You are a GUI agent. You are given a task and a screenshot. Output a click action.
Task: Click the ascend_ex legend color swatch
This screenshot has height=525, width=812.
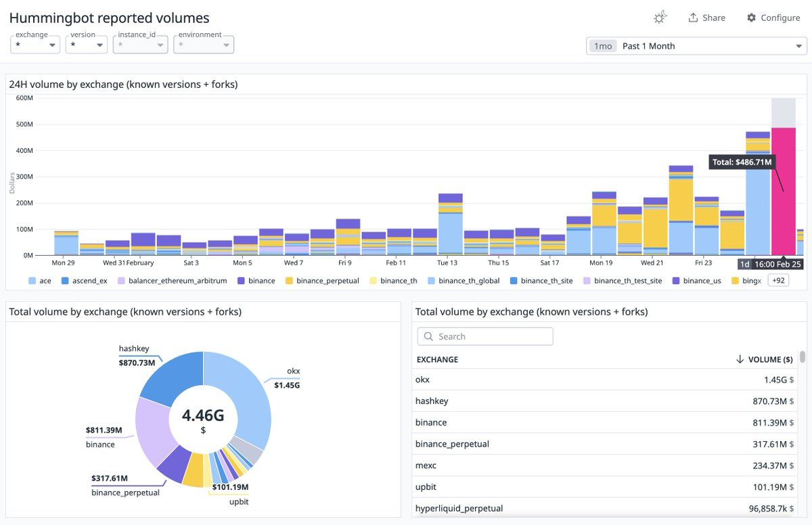65,280
